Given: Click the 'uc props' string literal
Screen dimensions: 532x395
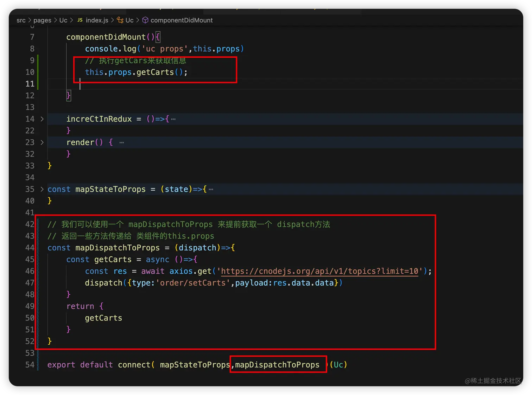Looking at the screenshot, I should click(x=165, y=49).
